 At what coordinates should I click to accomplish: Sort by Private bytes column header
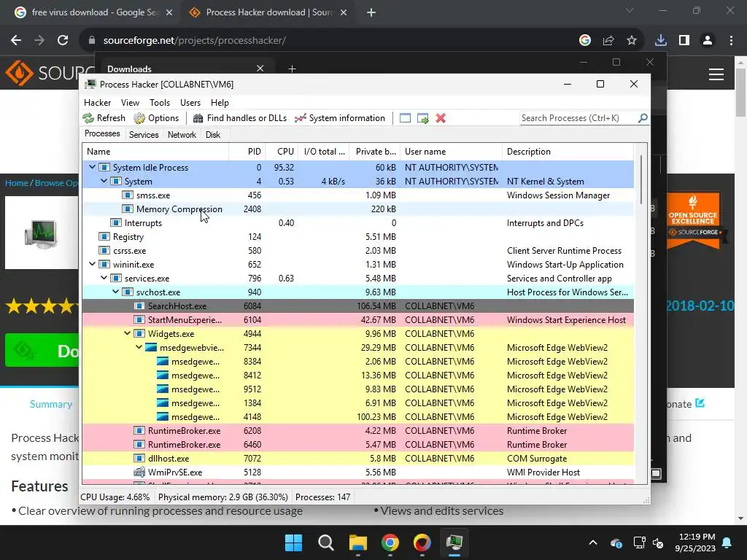tap(375, 152)
